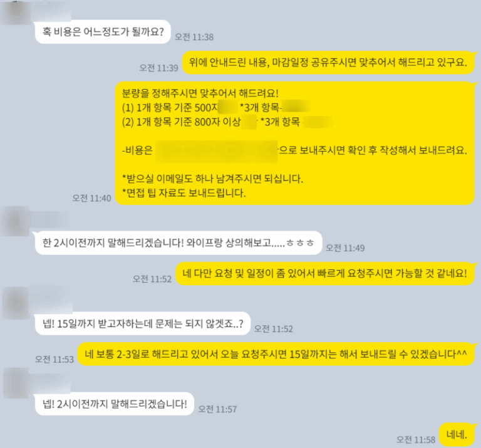The width and height of the screenshot is (481, 448).
Task: Tap the profile picture above the '15일까지' message
Action: point(15,303)
